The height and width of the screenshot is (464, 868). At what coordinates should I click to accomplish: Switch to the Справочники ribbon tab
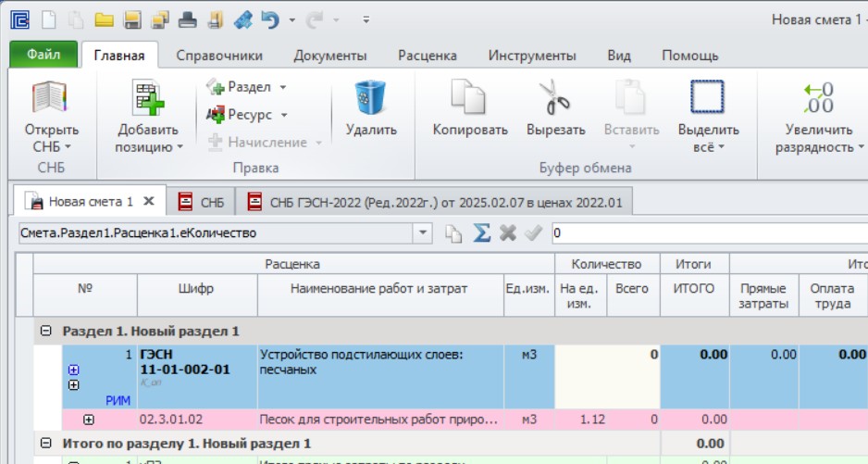point(219,56)
